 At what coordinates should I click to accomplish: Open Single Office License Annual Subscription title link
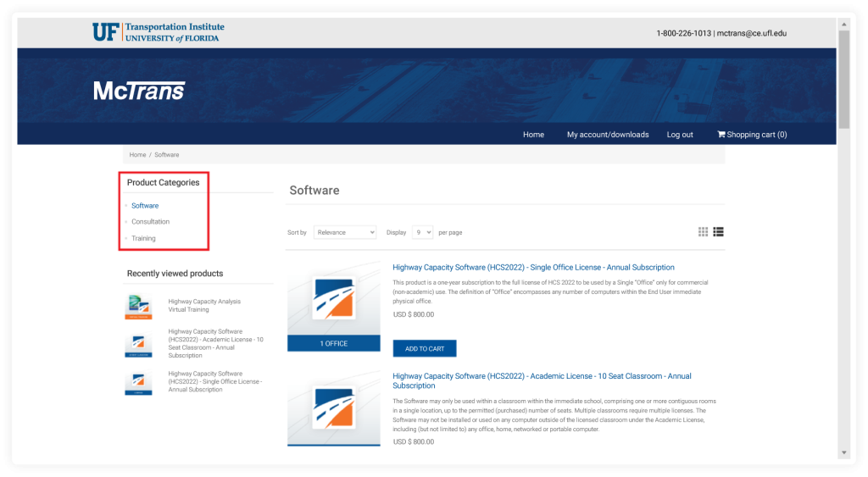533,268
